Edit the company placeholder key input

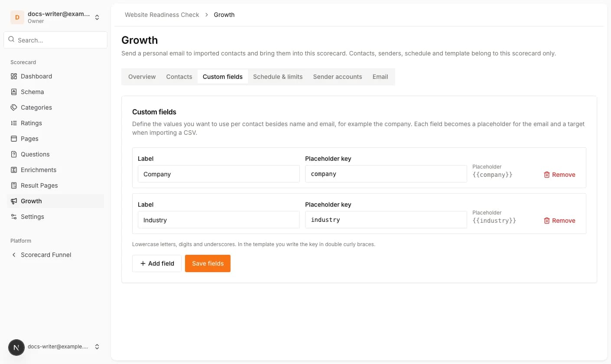point(386,174)
